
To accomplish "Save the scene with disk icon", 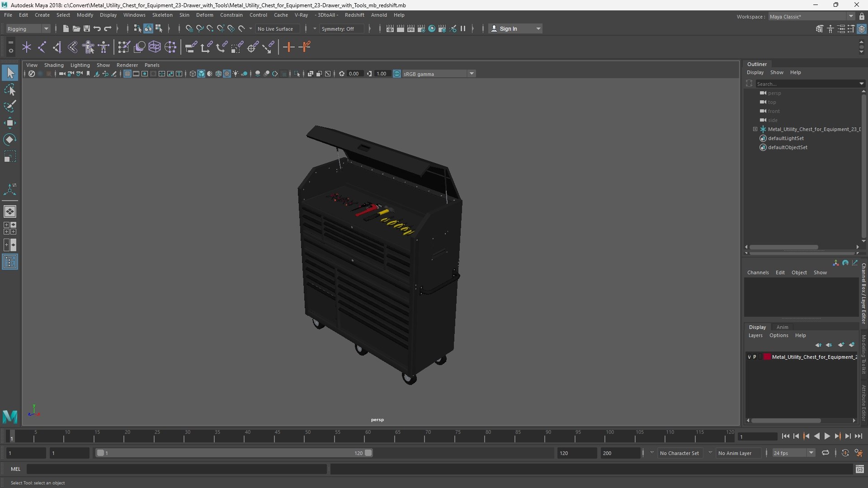I will click(87, 28).
